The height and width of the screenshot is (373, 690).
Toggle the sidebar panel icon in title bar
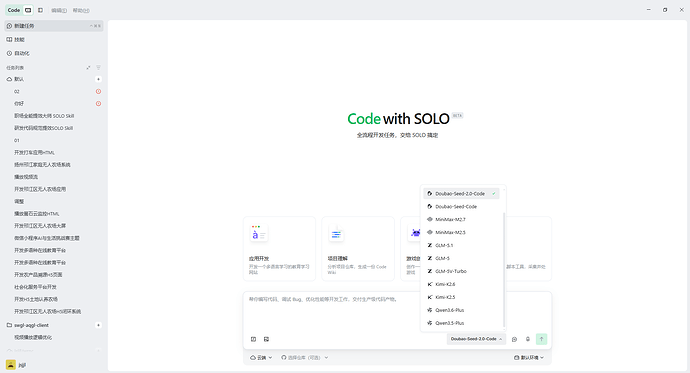click(x=40, y=10)
